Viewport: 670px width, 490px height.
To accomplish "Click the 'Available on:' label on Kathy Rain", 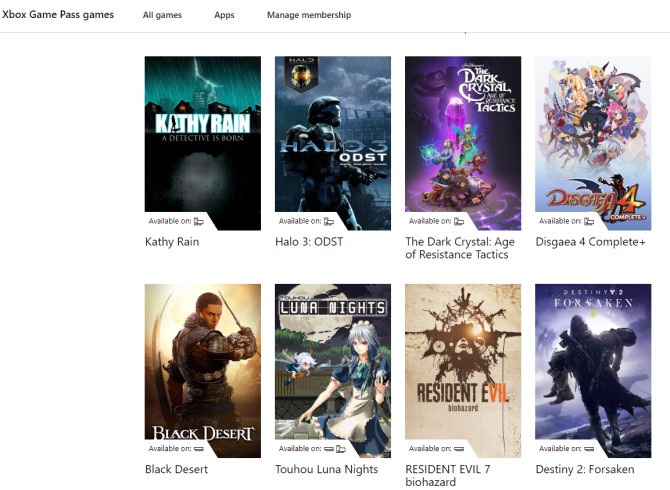I will coord(170,221).
